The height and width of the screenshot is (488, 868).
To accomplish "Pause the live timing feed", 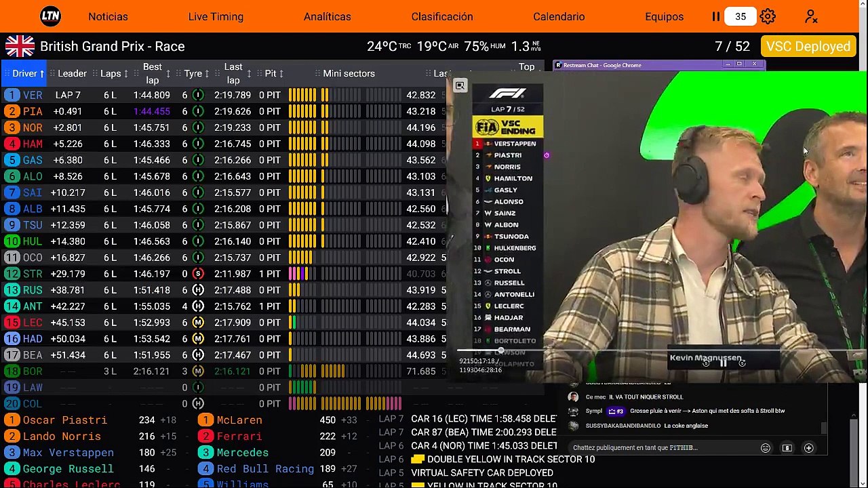I will (x=715, y=16).
